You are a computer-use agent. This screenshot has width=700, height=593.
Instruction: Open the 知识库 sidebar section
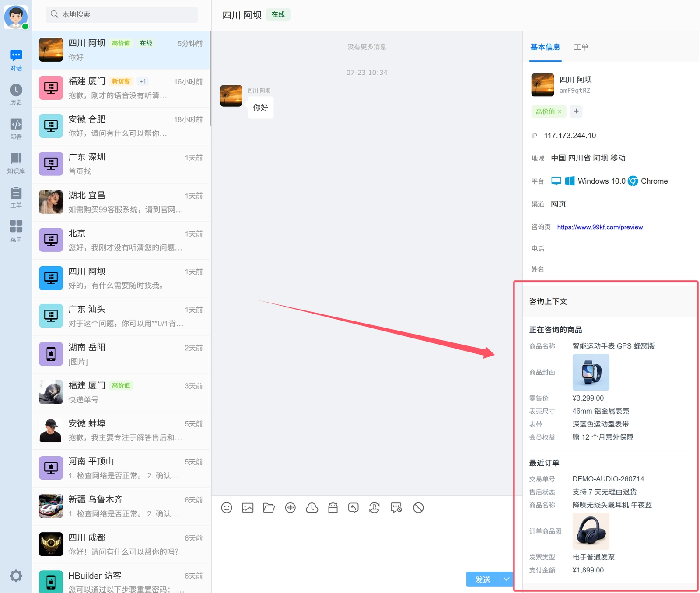point(16,164)
